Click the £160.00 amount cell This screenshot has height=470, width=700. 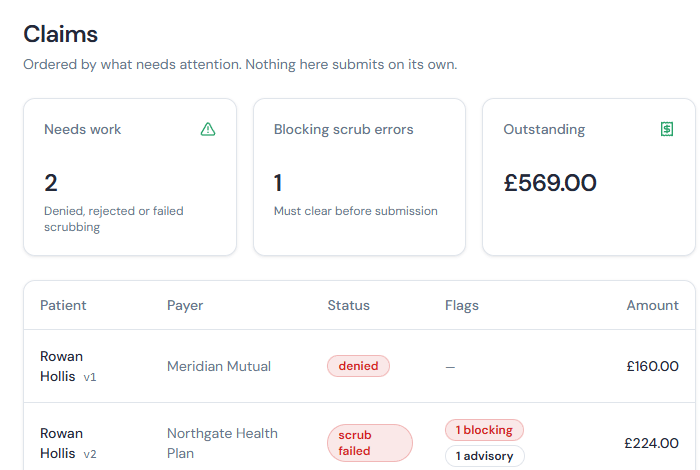click(652, 366)
